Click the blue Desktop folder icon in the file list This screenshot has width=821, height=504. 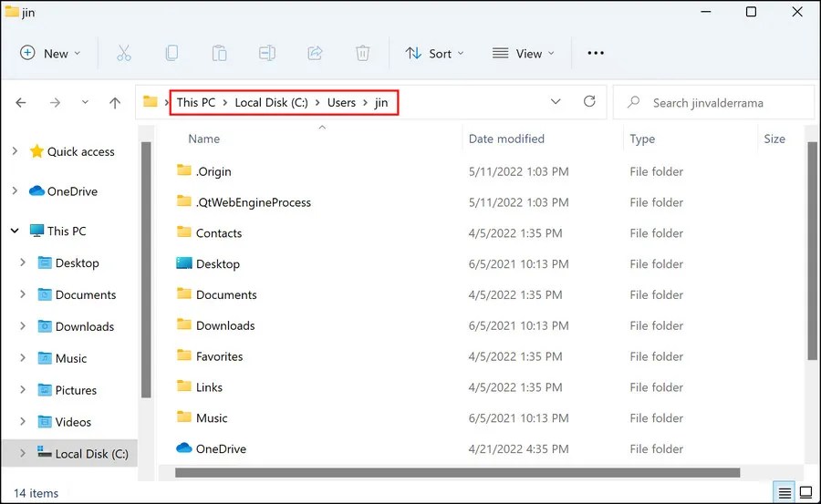pos(183,262)
